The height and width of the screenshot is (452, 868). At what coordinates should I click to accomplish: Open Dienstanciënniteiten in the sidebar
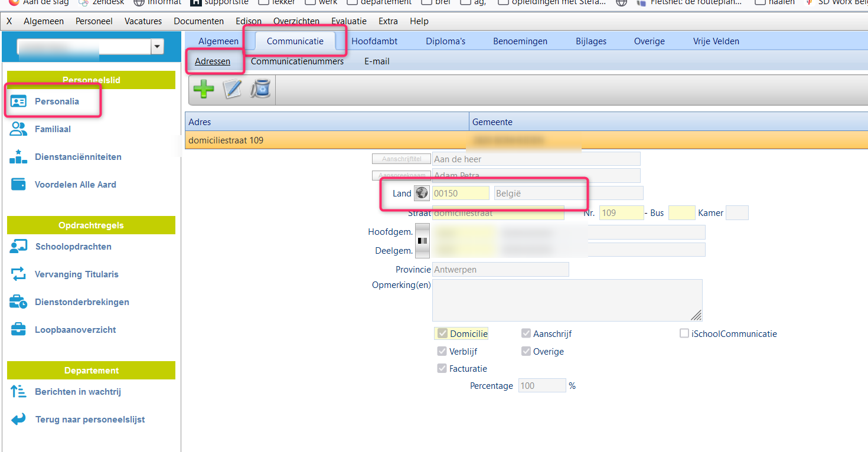pyautogui.click(x=78, y=157)
